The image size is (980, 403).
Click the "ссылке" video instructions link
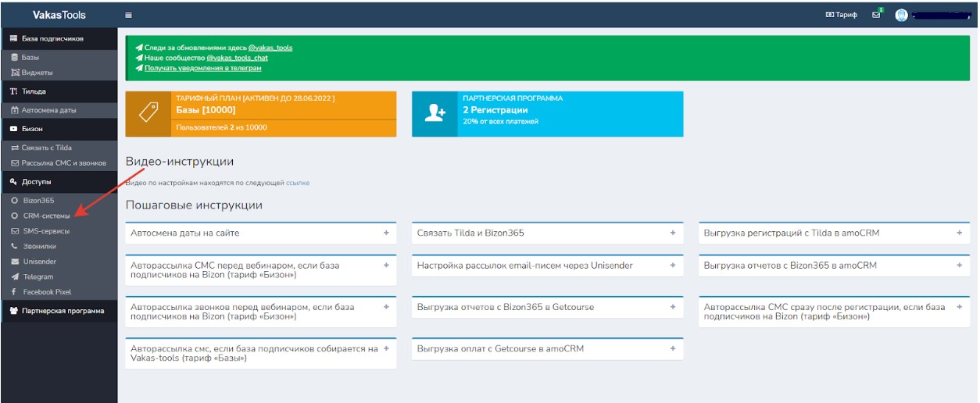[x=297, y=183]
